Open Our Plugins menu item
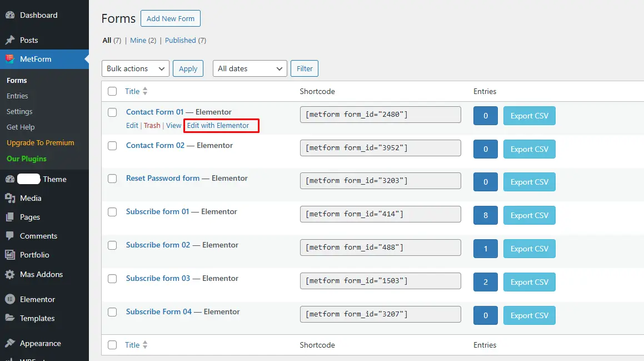644x361 pixels. click(26, 159)
